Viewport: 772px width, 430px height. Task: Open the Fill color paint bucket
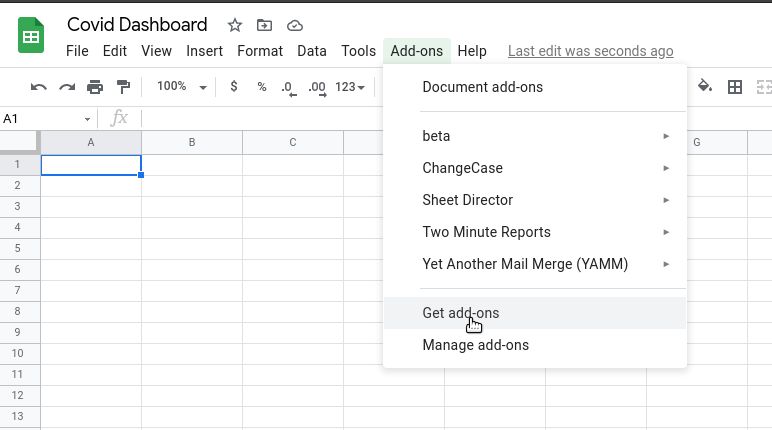705,86
